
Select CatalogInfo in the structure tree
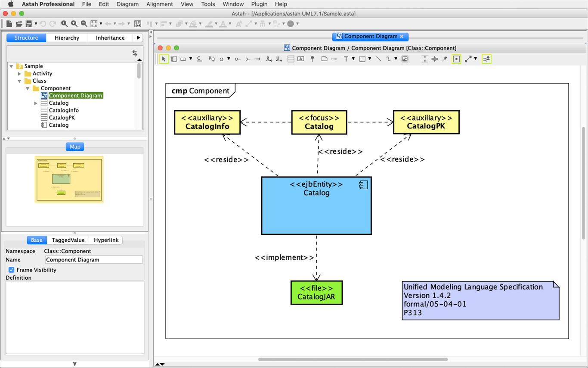pos(64,110)
